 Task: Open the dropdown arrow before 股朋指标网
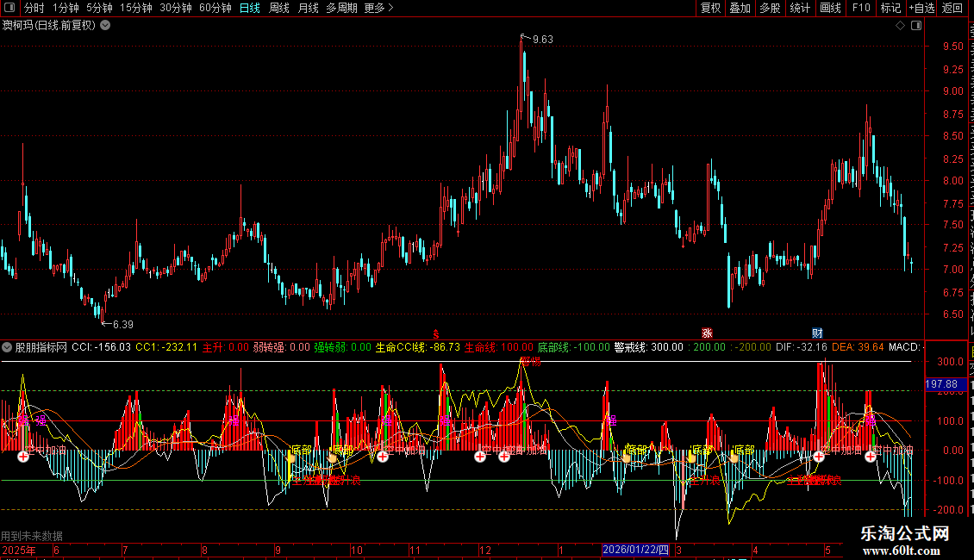point(7,347)
